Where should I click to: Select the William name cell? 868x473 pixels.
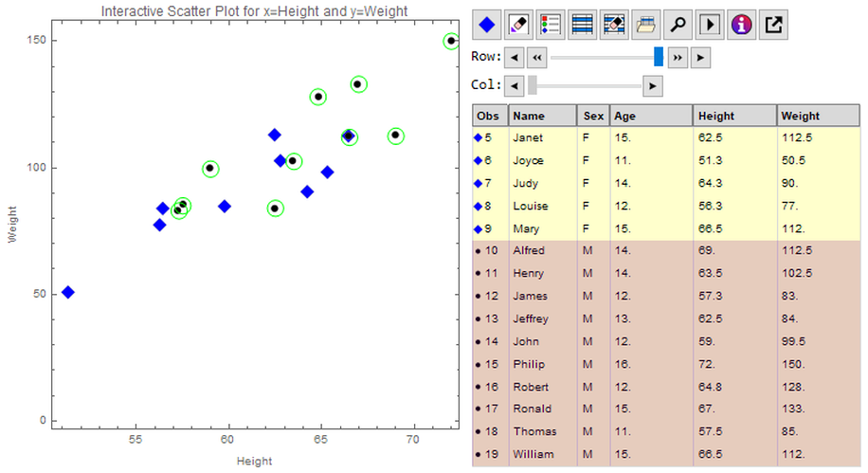tap(543, 455)
